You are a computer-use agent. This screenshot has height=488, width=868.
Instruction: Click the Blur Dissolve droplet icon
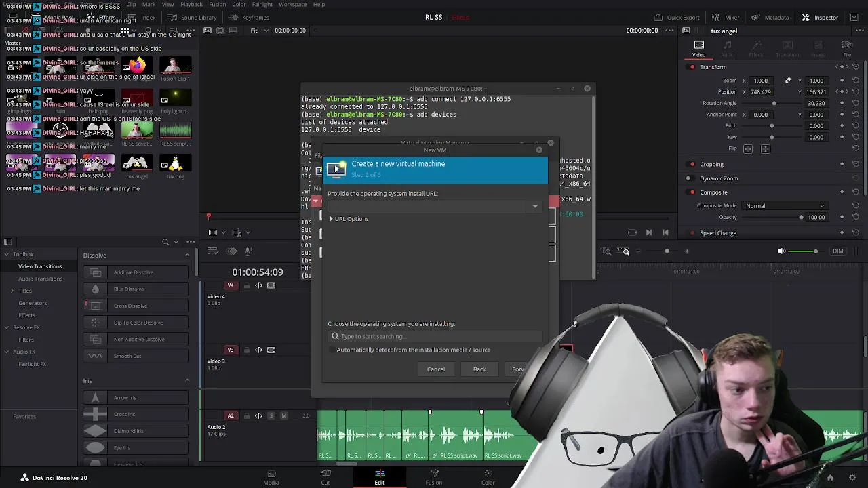(95, 289)
